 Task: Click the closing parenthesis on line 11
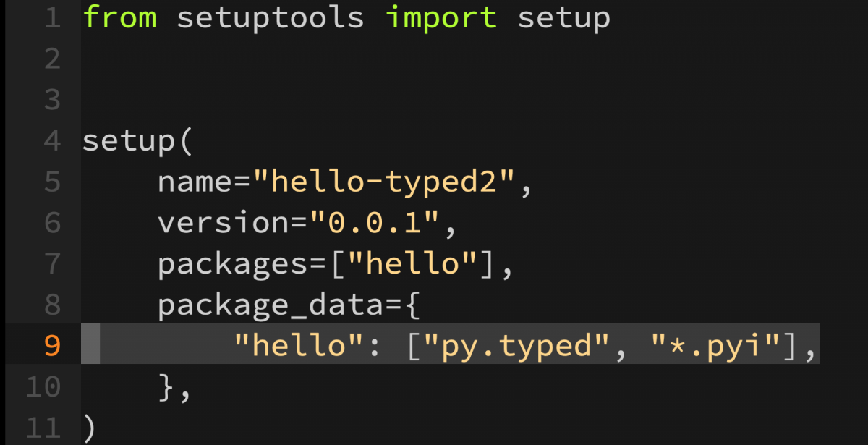point(90,428)
